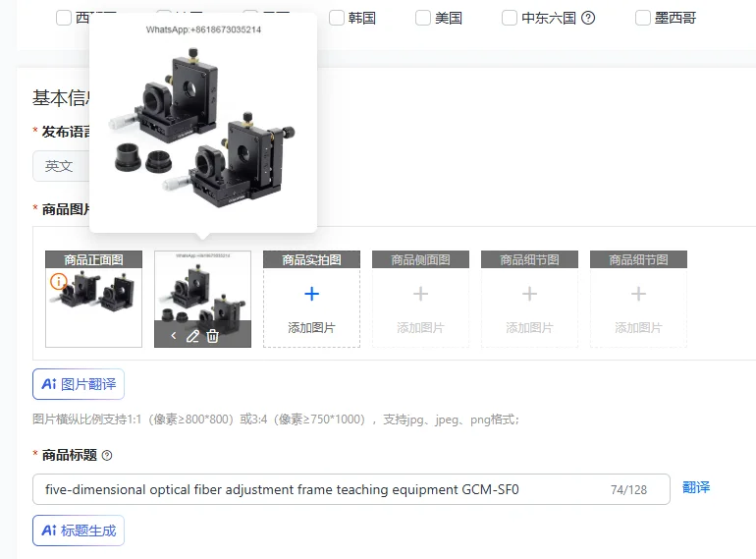The height and width of the screenshot is (559, 756).
Task: Click the blue plus in 商品实拍图 slot
Action: coord(311,294)
